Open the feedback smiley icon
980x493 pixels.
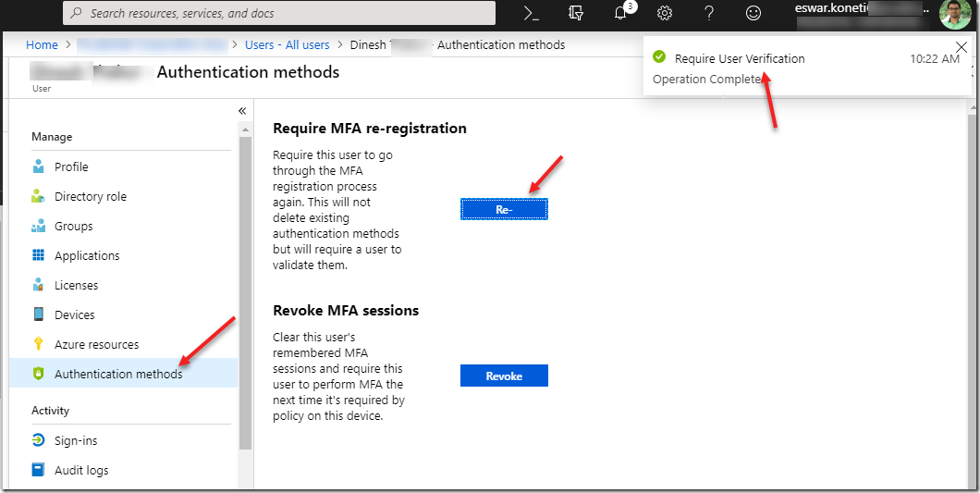(753, 13)
